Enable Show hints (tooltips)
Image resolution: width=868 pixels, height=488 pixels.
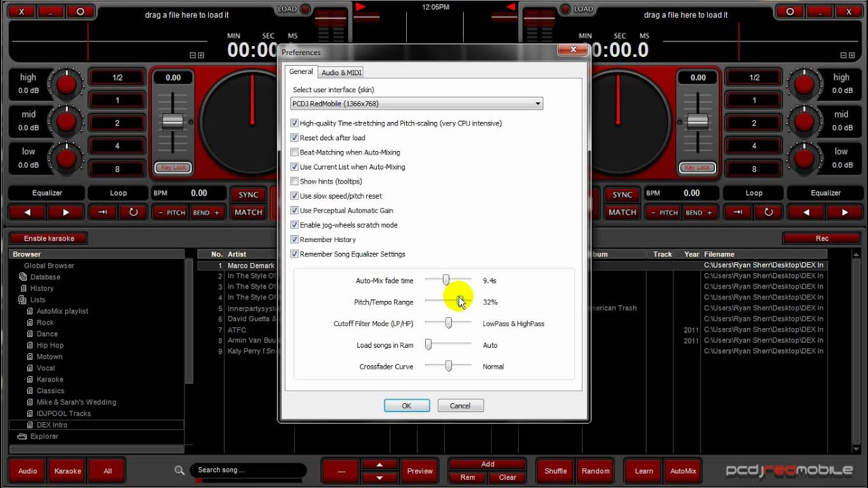point(294,182)
